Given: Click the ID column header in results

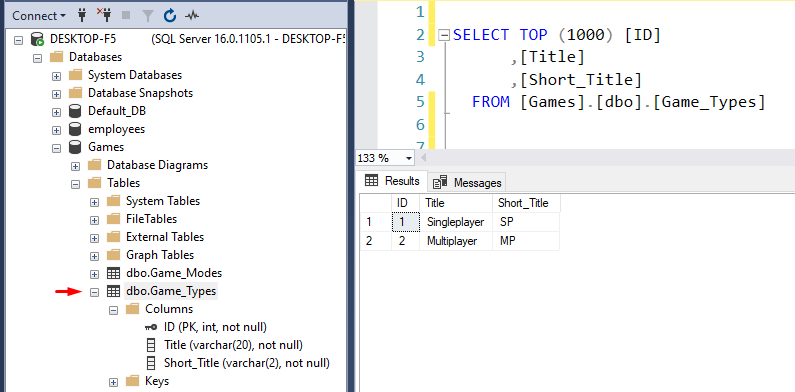Looking at the screenshot, I should pyautogui.click(x=405, y=203).
